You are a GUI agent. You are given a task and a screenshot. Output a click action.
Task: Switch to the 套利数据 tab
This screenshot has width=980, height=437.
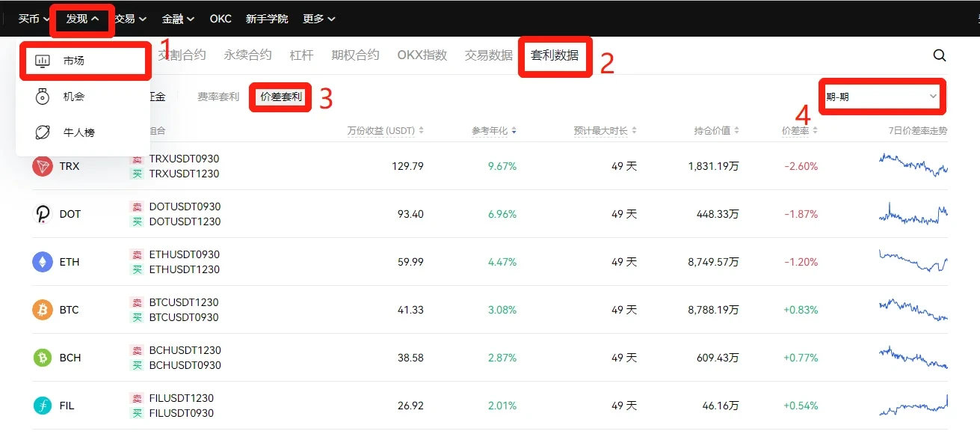(x=555, y=55)
